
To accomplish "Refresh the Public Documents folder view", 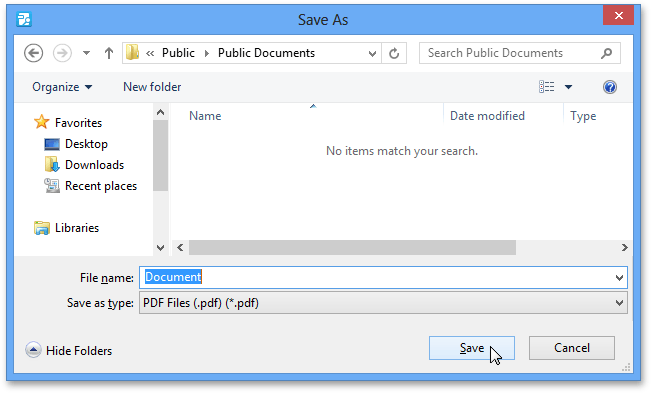I will point(394,53).
